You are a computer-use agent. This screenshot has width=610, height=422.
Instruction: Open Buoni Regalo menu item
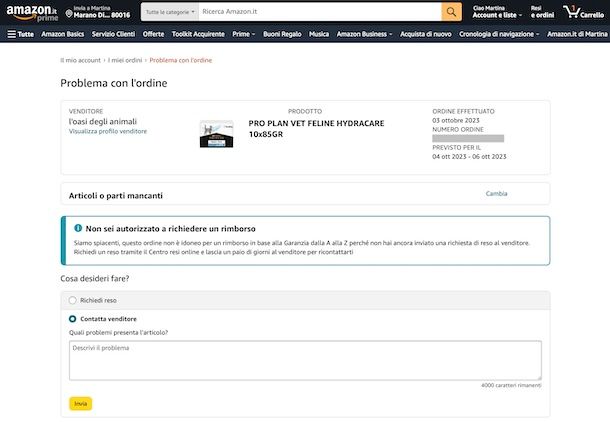pyautogui.click(x=282, y=34)
